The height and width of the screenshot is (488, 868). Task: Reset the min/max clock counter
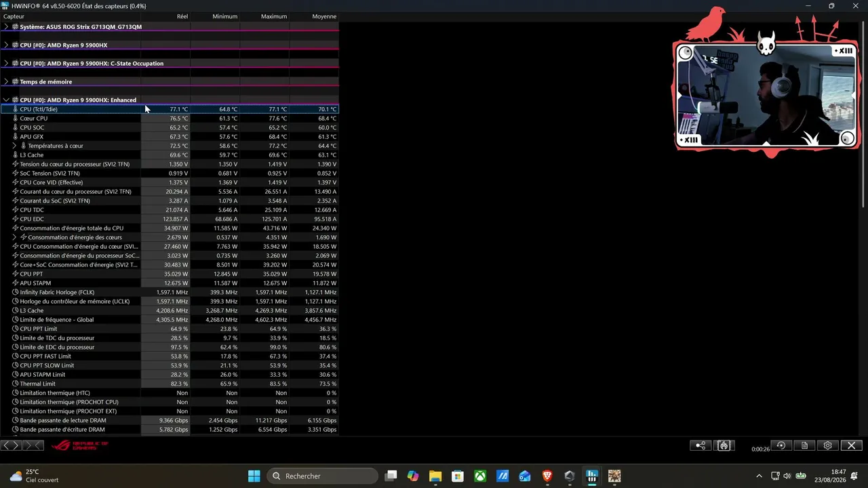click(781, 445)
